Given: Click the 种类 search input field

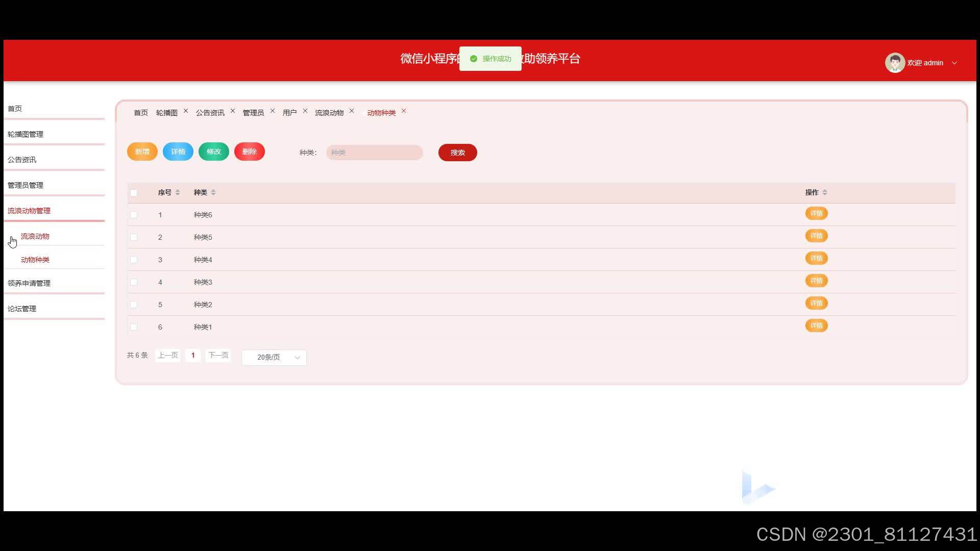Looking at the screenshot, I should point(374,153).
